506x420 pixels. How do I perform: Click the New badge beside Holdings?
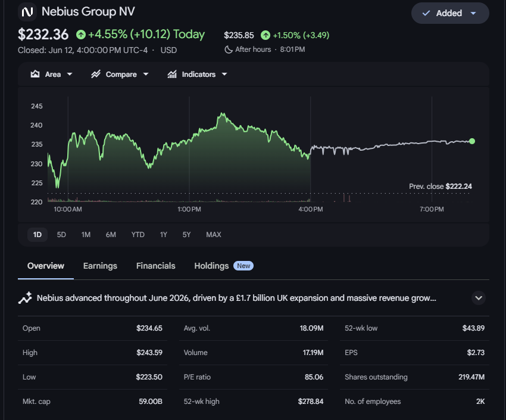[243, 266]
